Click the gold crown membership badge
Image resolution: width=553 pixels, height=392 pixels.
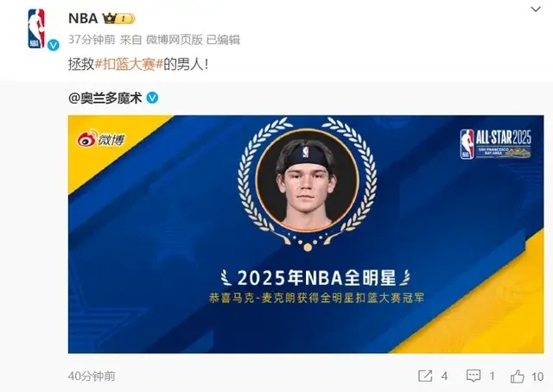point(118,18)
